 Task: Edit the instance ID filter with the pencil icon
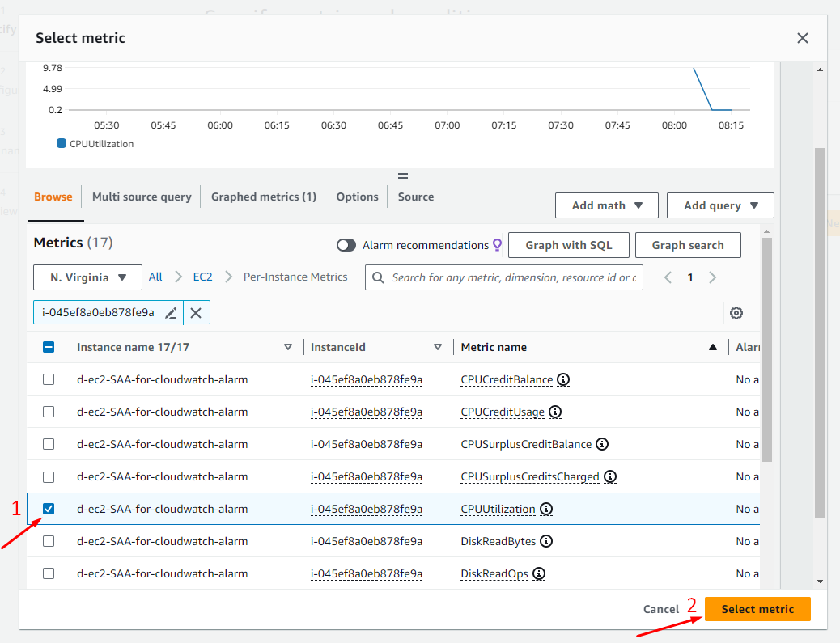pyautogui.click(x=171, y=313)
